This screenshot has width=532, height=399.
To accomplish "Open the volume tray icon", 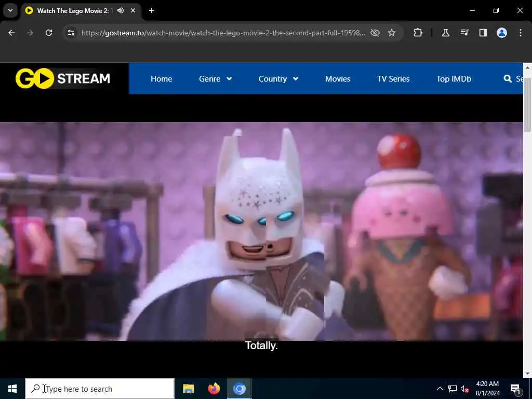I will 465,389.
